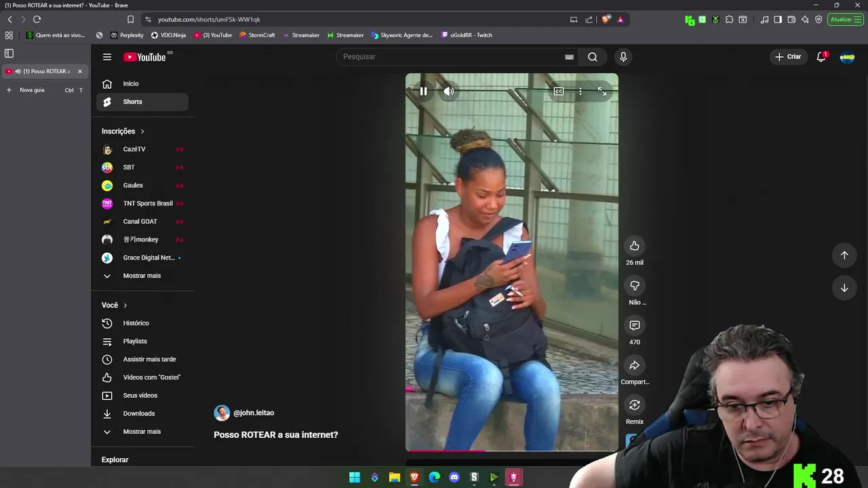The width and height of the screenshot is (868, 488).
Task: Select Início in the sidebar
Action: 142,83
